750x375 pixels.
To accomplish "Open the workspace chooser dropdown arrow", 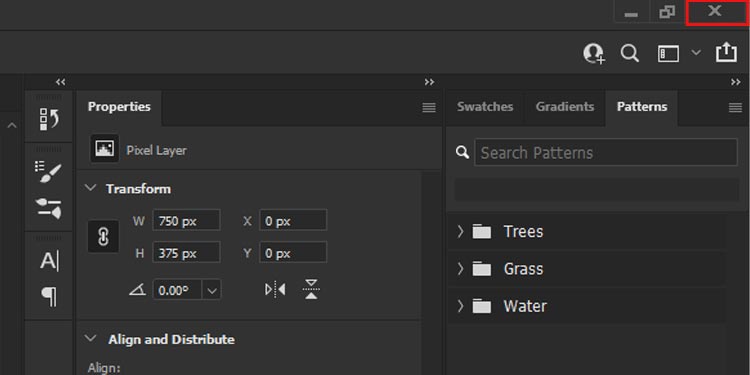I will click(x=696, y=52).
